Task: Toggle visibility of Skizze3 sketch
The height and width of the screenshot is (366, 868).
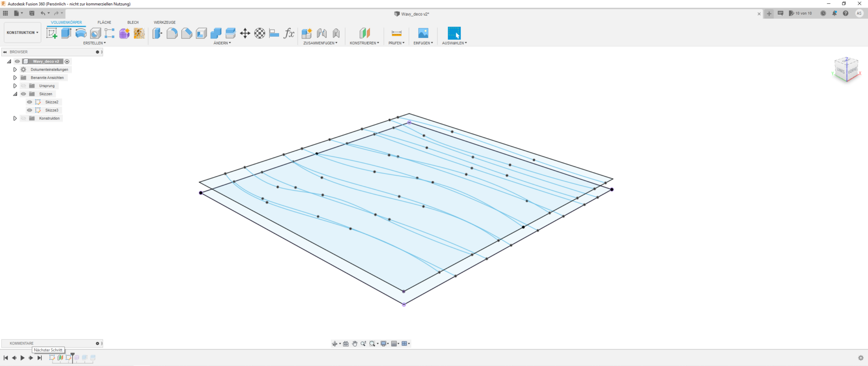Action: [x=30, y=110]
